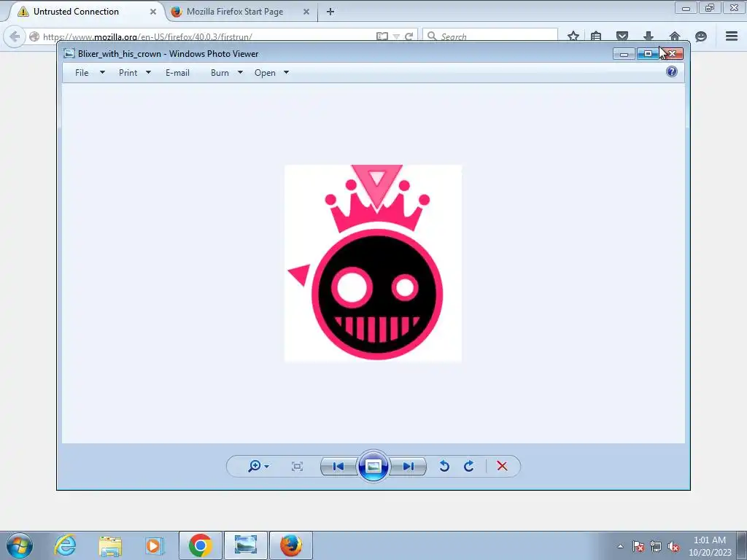Open a new Firefox tab
This screenshot has height=560, width=747.
point(330,12)
